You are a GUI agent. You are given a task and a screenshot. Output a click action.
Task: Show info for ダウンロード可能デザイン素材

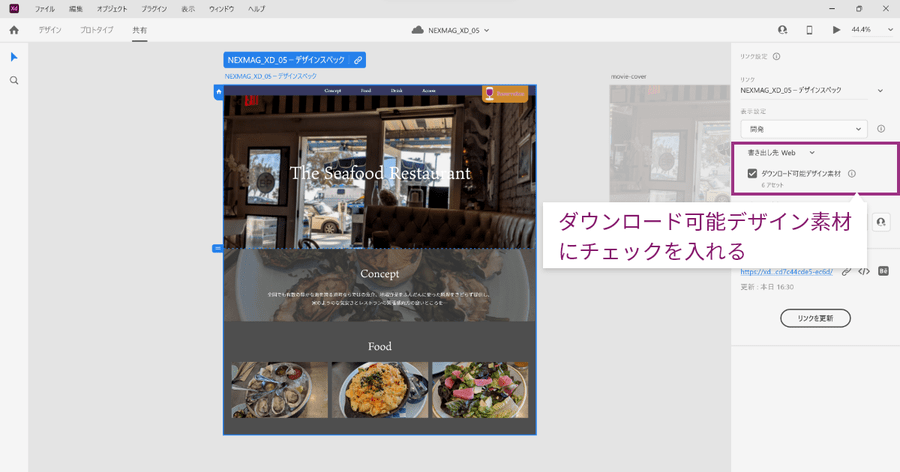(x=852, y=173)
